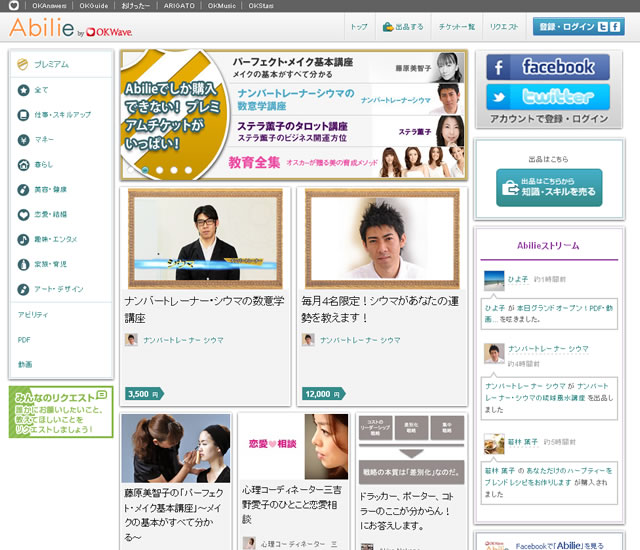This screenshot has height=550, width=640.
Task: Open the framed thumbnail of the man with glasses
Action: pos(205,239)
